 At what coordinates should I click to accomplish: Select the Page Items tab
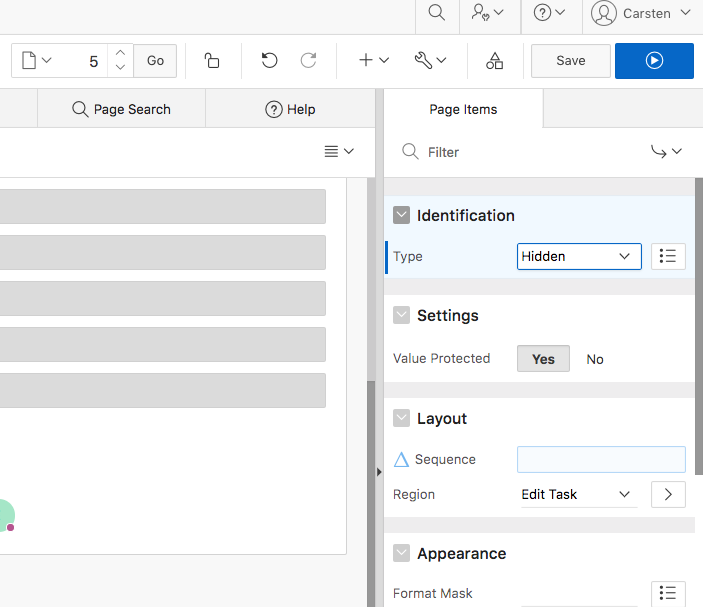pos(463,109)
